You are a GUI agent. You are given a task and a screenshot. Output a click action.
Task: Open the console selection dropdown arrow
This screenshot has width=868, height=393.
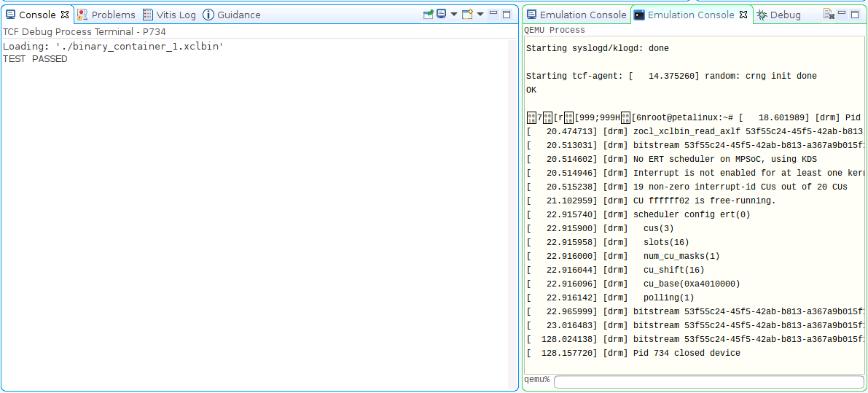point(454,15)
